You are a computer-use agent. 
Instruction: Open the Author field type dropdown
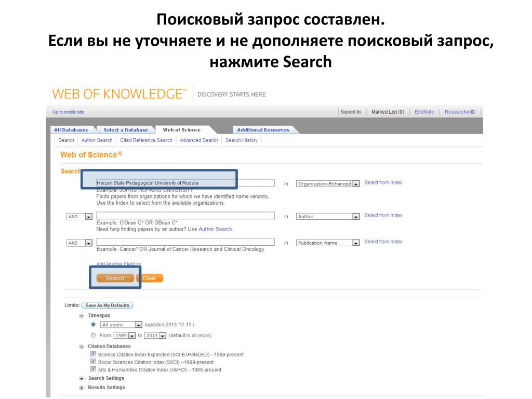pos(328,217)
